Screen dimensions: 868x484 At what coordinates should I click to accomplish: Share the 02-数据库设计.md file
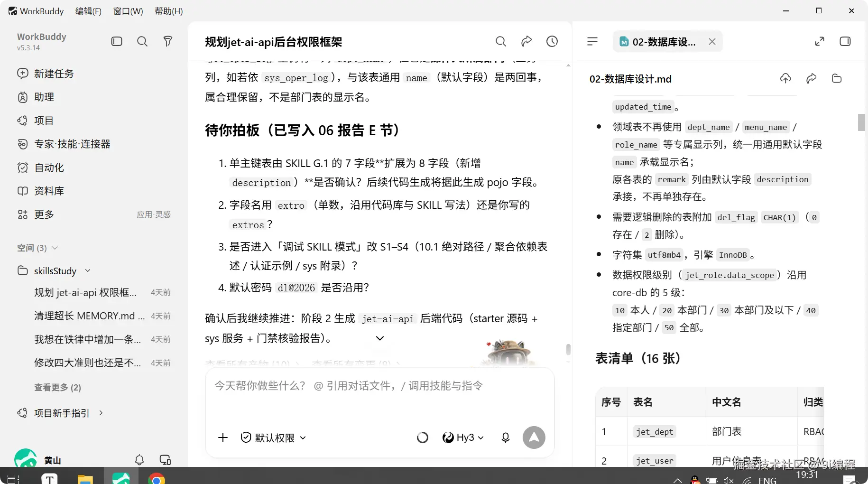click(811, 78)
